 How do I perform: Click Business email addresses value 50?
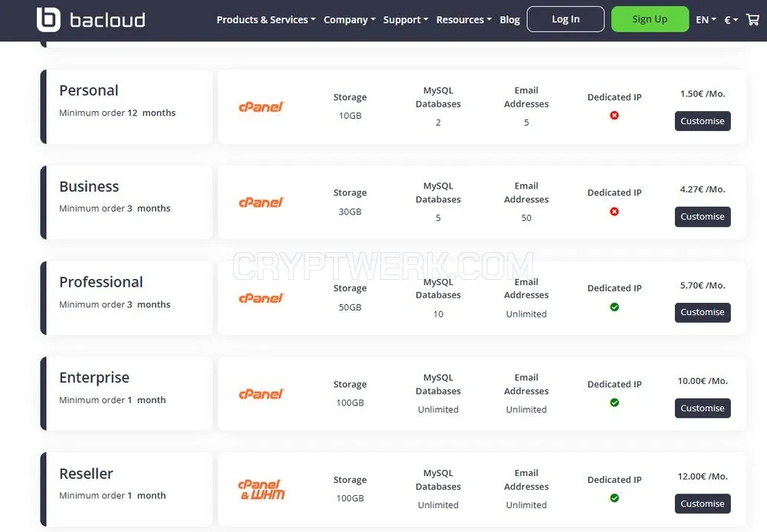pos(526,218)
